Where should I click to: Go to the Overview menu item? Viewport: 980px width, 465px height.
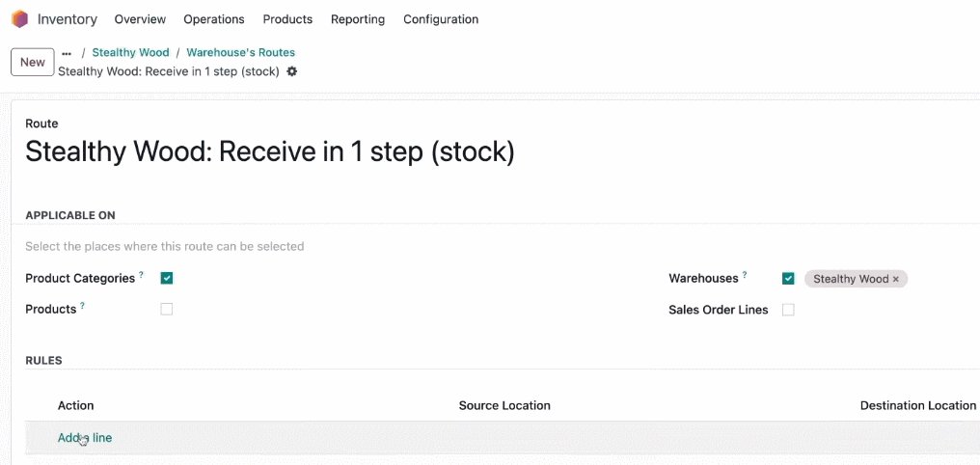coord(140,19)
